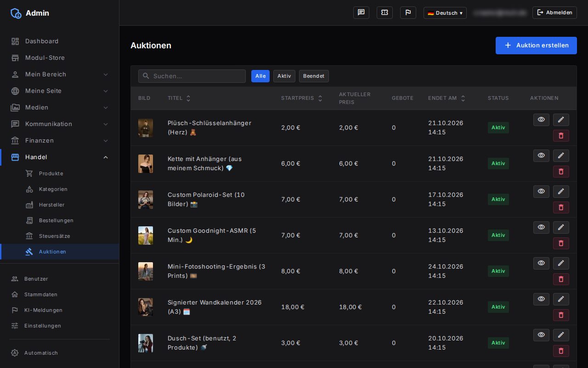Screen dimensions: 588x368
Task: Delete the Custom Goodnight-ASMR auction
Action: click(561, 243)
